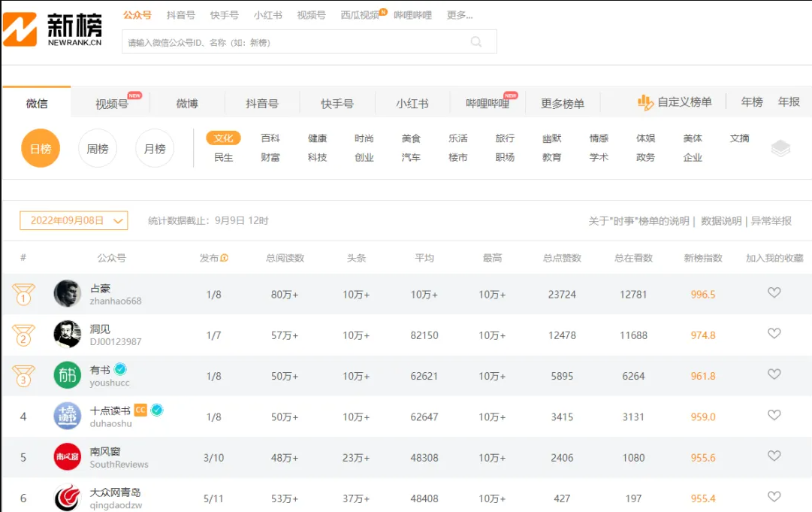Screen dimensions: 812x512
Task: Select the 科技 category
Action: [317, 157]
